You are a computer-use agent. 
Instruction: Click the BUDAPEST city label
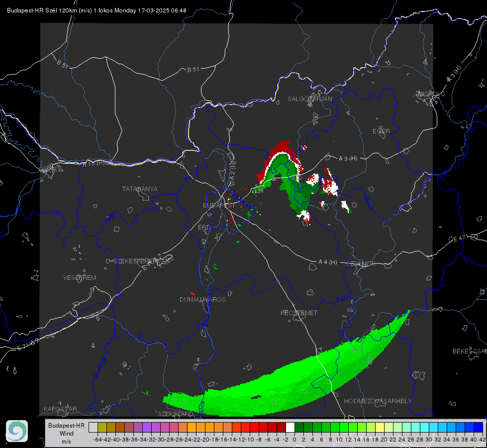(x=218, y=205)
